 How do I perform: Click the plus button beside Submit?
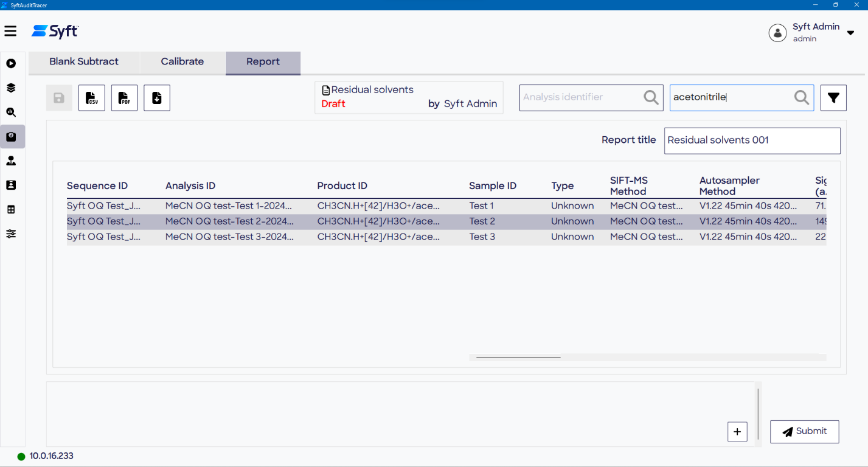[x=737, y=432]
